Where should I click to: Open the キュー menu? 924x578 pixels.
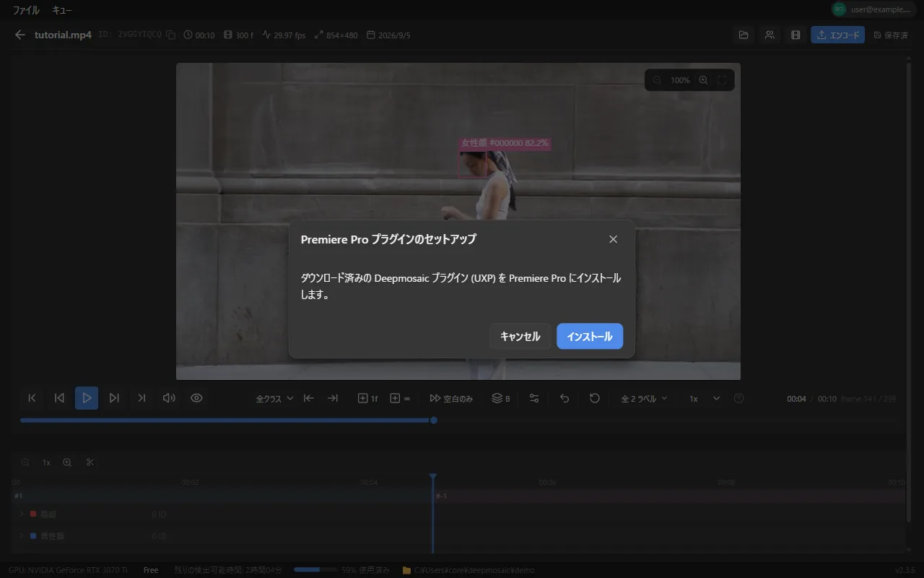[62, 10]
